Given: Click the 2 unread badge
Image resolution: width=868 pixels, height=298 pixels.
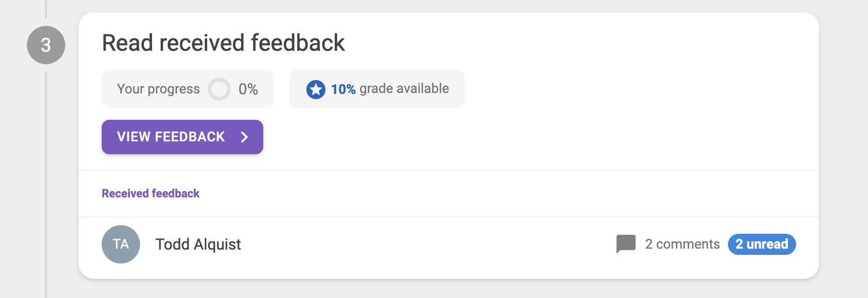Looking at the screenshot, I should coord(762,244).
